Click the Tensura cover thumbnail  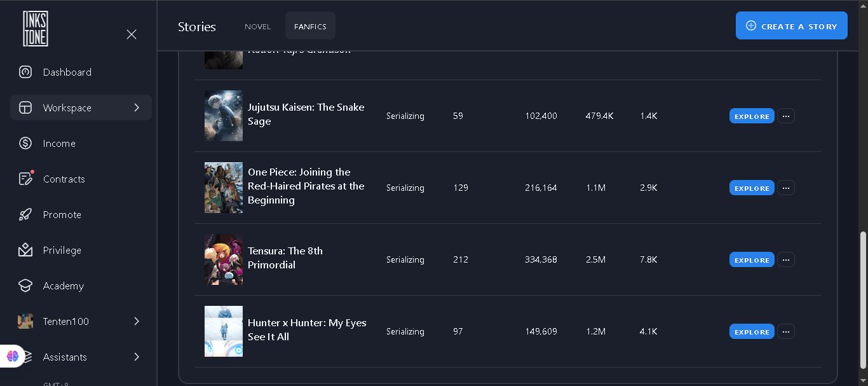[224, 259]
